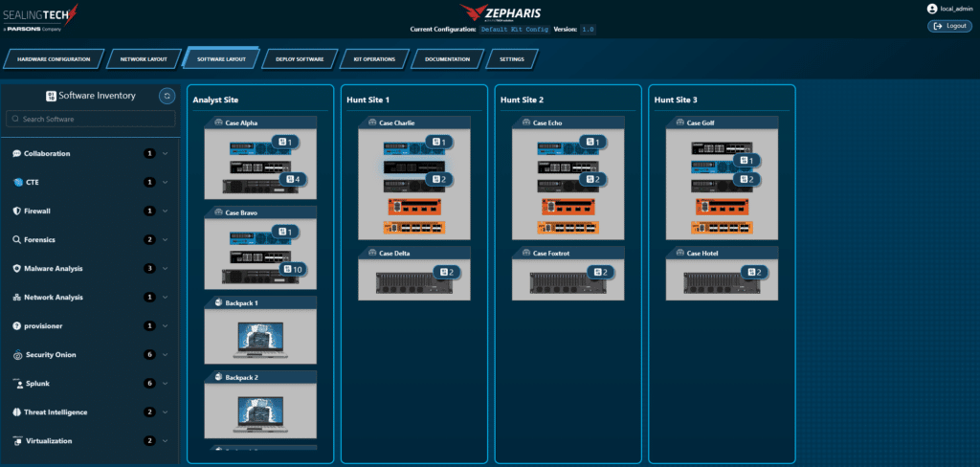Click the Collaboration chat bubble icon

[x=17, y=154]
